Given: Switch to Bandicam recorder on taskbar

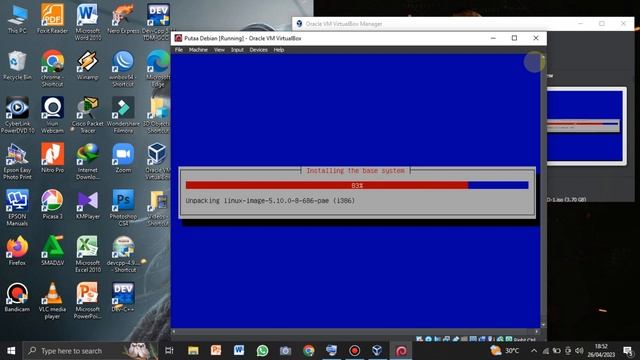Looking at the screenshot, I should point(354,351).
